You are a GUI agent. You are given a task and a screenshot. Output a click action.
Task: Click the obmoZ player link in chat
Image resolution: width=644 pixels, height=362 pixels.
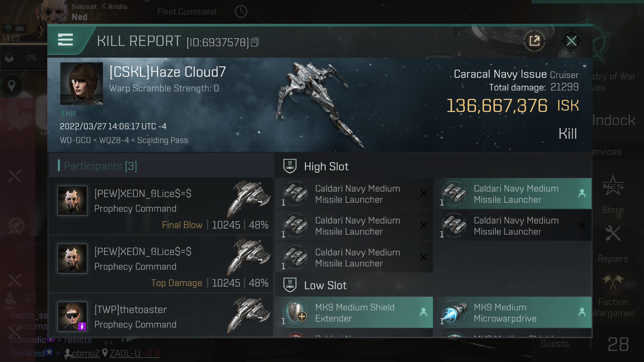[86, 353]
